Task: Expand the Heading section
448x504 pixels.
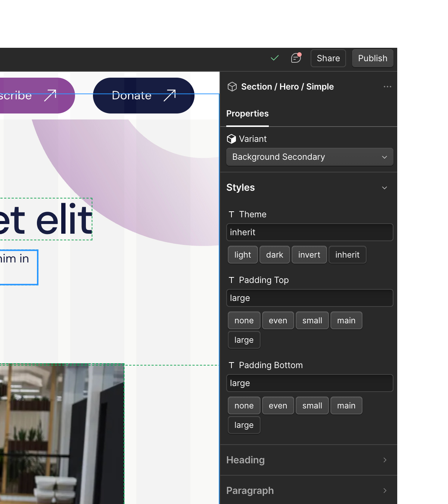Action: pos(308,460)
